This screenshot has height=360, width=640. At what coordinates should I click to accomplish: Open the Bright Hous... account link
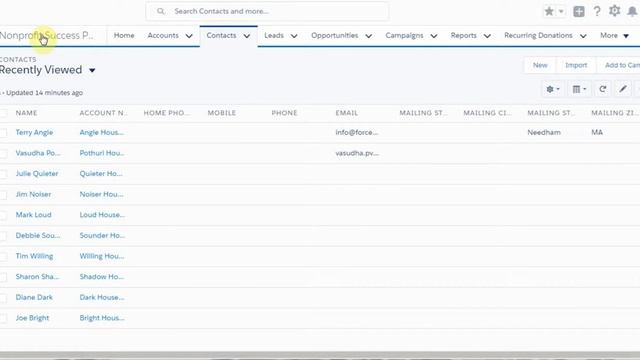click(x=102, y=318)
